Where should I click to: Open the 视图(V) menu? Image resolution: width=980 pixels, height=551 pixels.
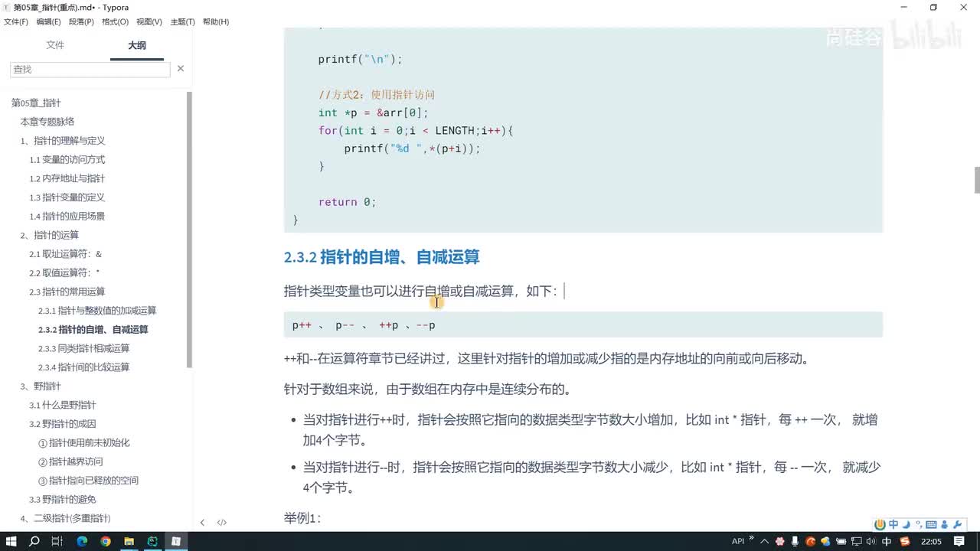(x=149, y=22)
